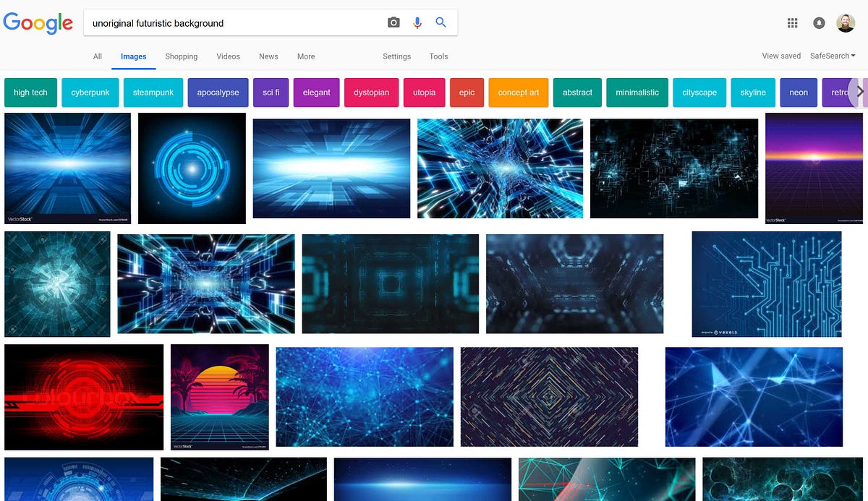Open the red circular tech image
Screen dimensions: 868x501
pos(84,397)
